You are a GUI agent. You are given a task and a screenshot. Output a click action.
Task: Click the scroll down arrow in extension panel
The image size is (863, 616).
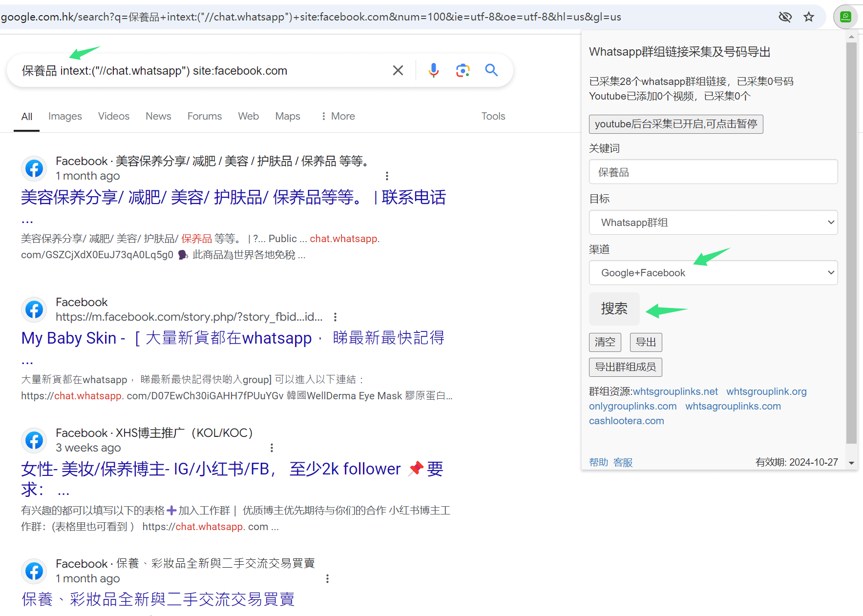click(851, 463)
